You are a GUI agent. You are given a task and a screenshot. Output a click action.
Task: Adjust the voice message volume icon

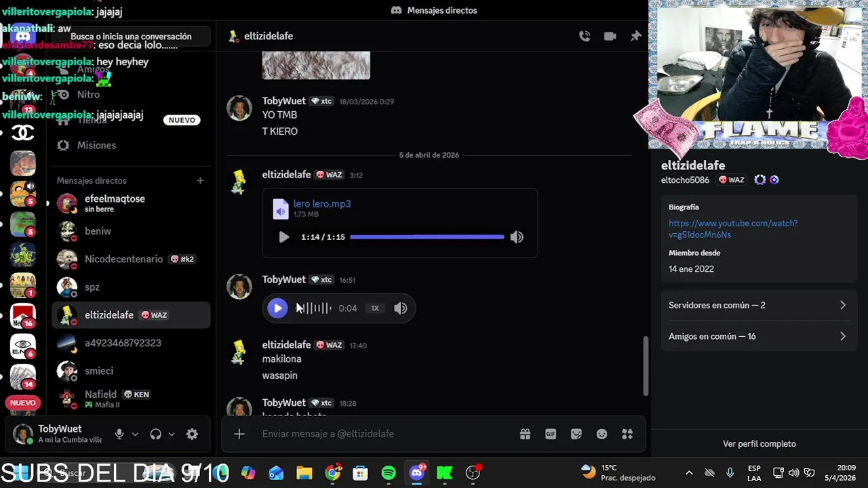(401, 308)
